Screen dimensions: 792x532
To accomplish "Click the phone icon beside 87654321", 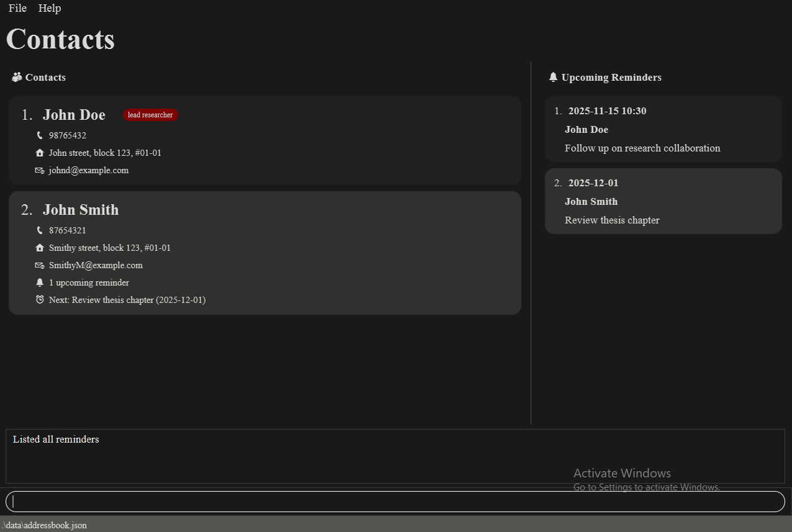I will 40,230.
